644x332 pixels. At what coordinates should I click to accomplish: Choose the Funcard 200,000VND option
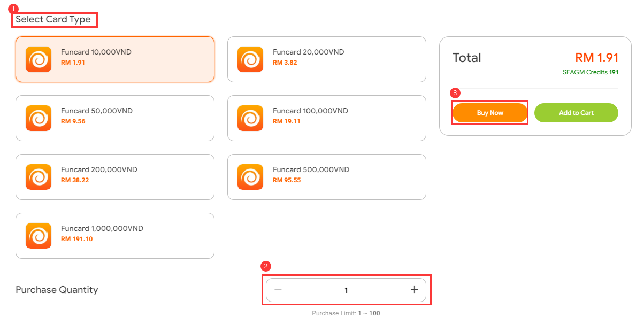pos(115,177)
